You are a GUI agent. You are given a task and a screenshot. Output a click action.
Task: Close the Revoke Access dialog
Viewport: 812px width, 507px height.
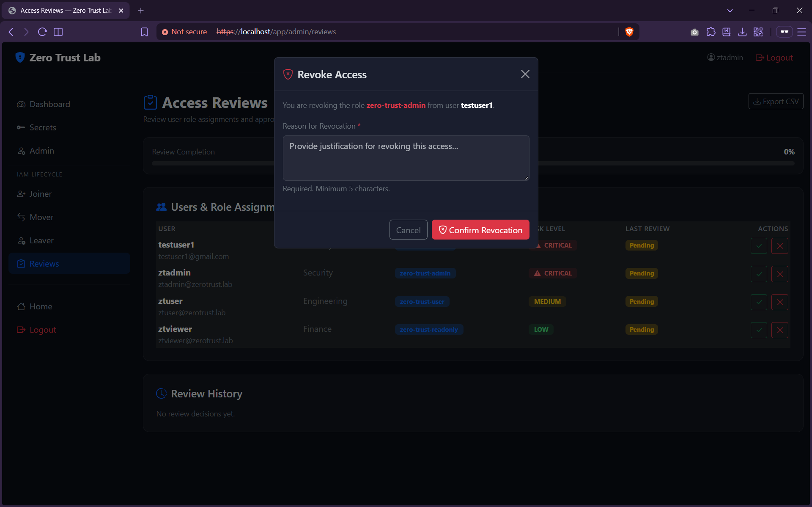[x=525, y=74]
